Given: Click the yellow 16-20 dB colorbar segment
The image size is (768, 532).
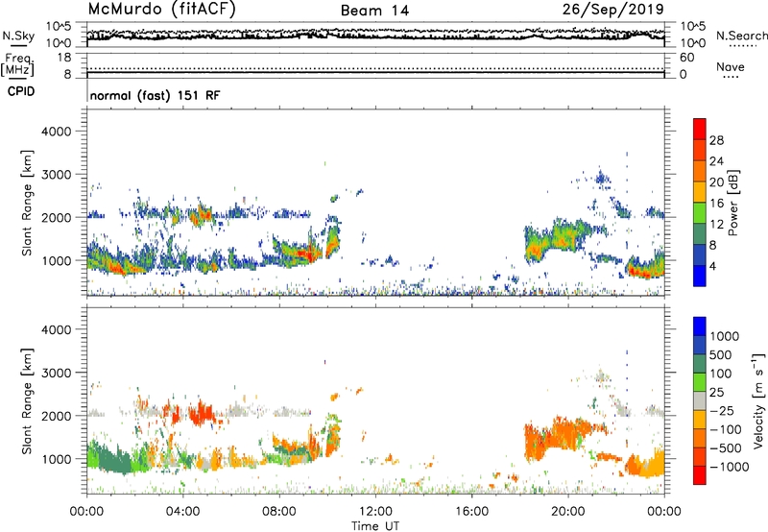Looking at the screenshot, I should coord(700,191).
